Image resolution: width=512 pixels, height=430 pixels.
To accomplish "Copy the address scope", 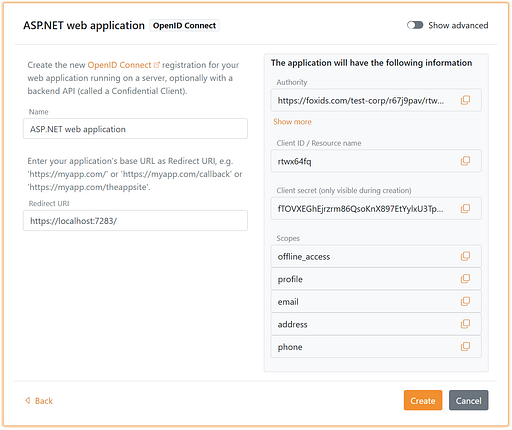I will [465, 324].
